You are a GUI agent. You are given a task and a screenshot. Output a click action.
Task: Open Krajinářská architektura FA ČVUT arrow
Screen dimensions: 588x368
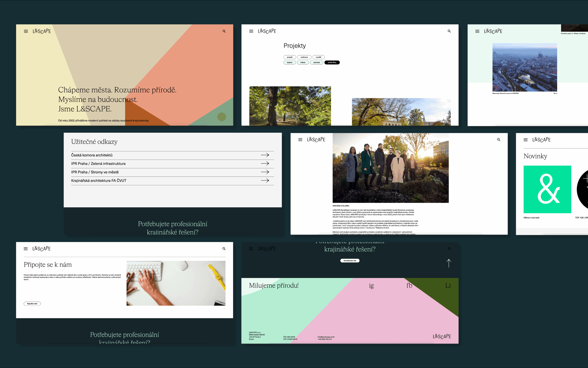(x=265, y=181)
